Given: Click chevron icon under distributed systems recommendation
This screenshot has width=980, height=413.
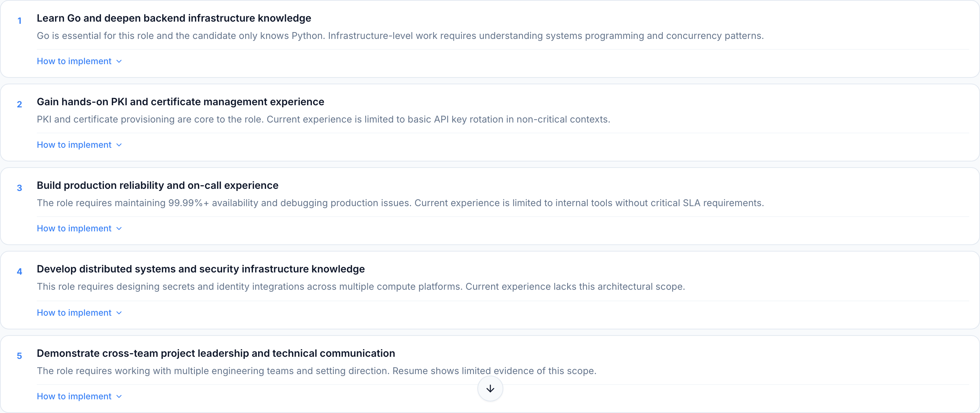Looking at the screenshot, I should tap(119, 312).
